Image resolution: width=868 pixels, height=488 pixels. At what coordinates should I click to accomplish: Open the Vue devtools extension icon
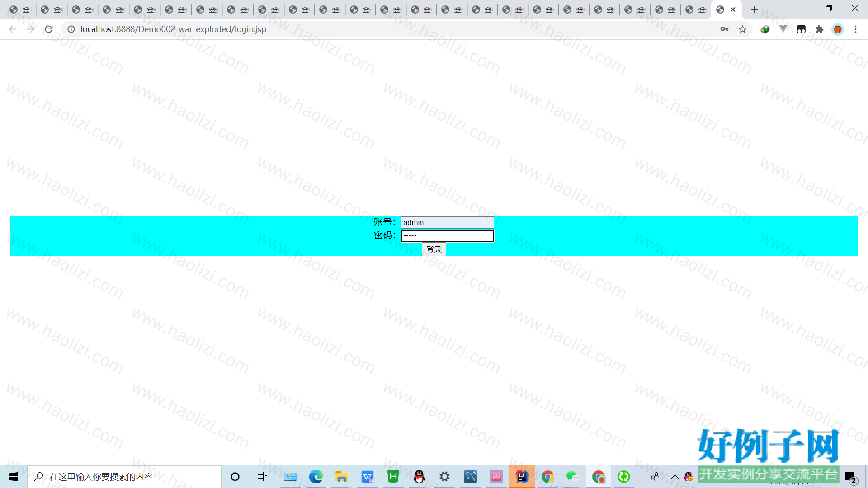(783, 29)
